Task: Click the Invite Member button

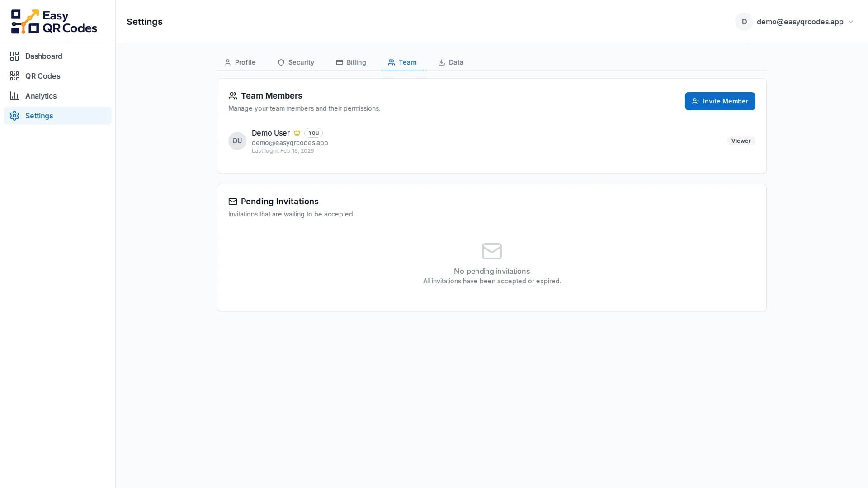Action: pyautogui.click(x=720, y=101)
